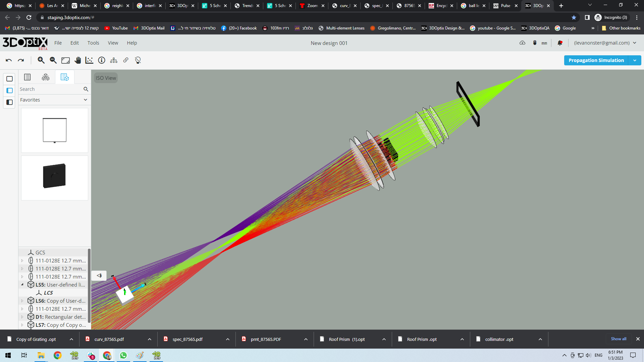Click the Zoom Out magnifier icon
The width and height of the screenshot is (644, 362).
pos(53,60)
